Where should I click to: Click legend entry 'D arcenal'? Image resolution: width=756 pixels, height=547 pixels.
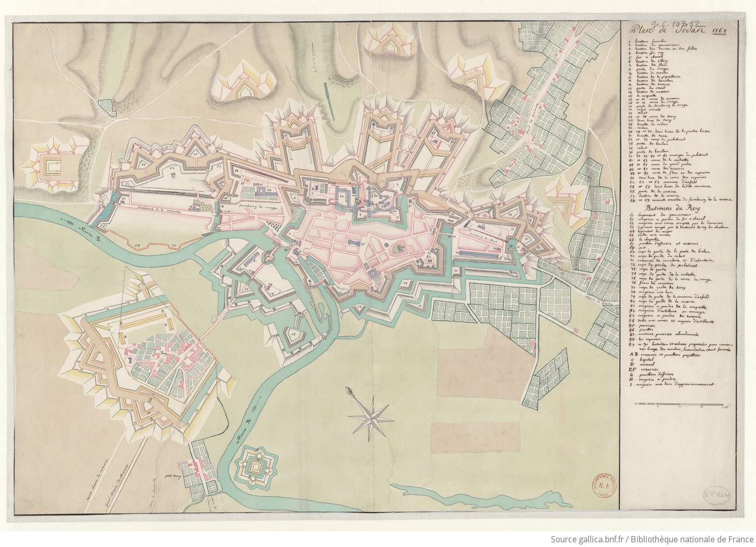(642, 364)
